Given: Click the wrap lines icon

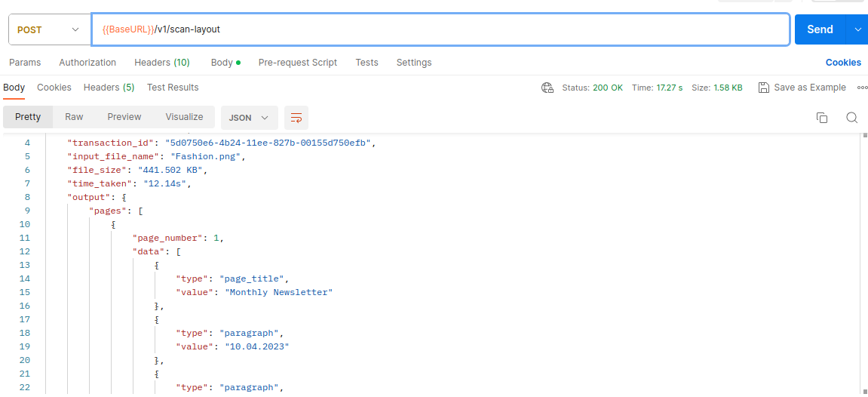Looking at the screenshot, I should [296, 118].
